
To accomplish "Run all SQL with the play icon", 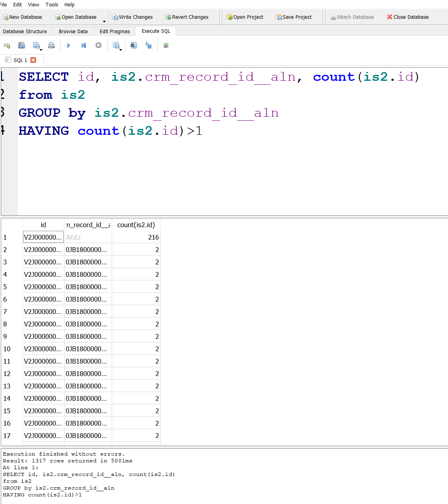I will coord(68,46).
